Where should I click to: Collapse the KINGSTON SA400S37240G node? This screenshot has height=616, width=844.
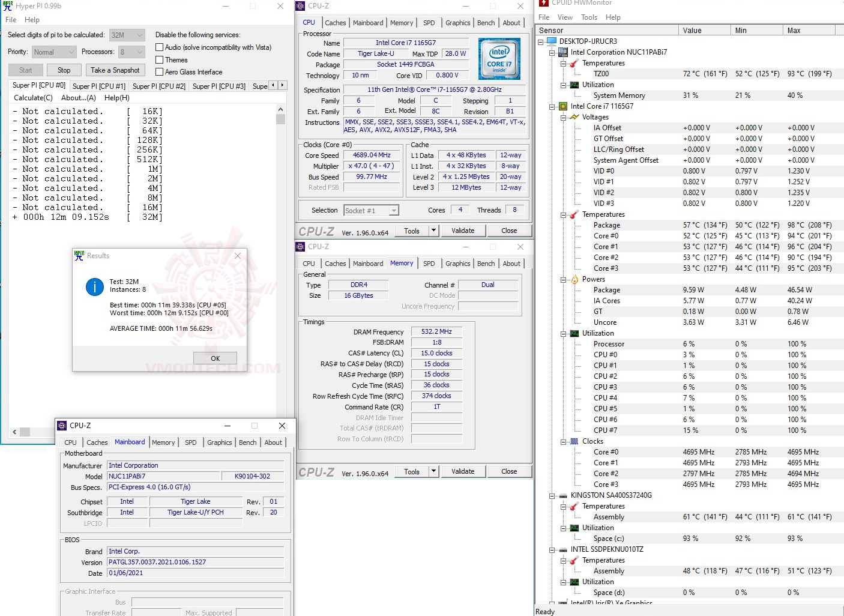click(552, 495)
